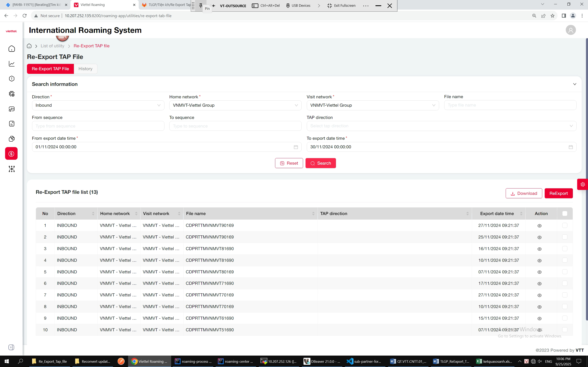Open calendar for From export date time
588x367 pixels.
pos(296,147)
